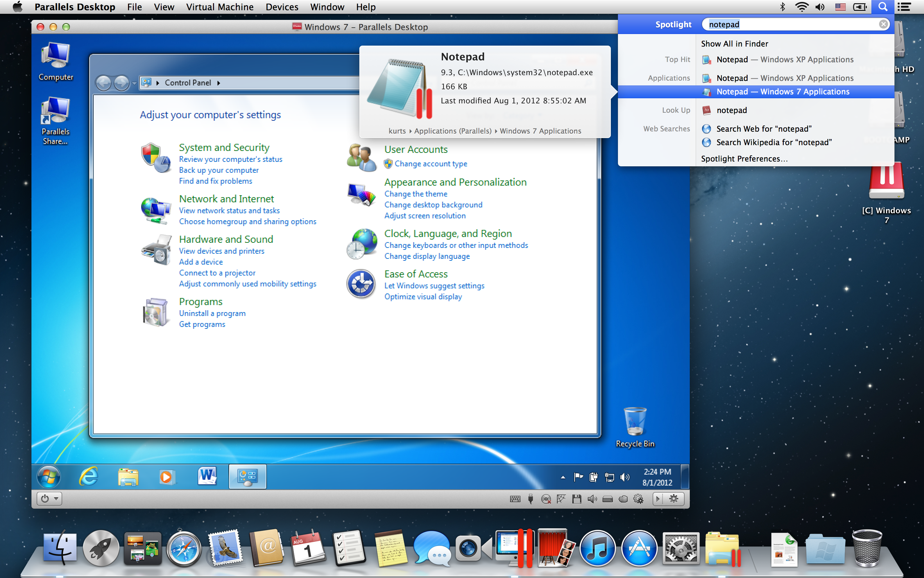Screen dimensions: 924x578
Task: Choose Search Wikipedia for "notepad"
Action: coord(774,143)
